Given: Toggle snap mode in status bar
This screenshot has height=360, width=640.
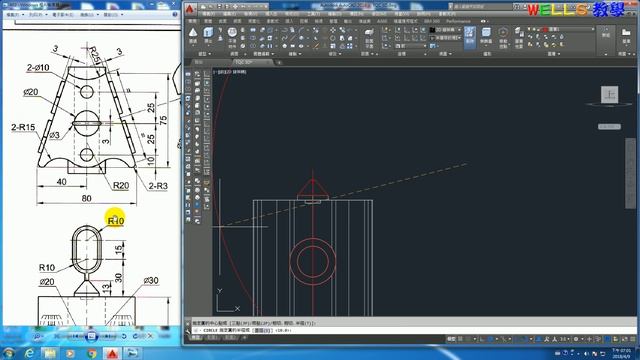Looking at the screenshot, I should point(469,339).
